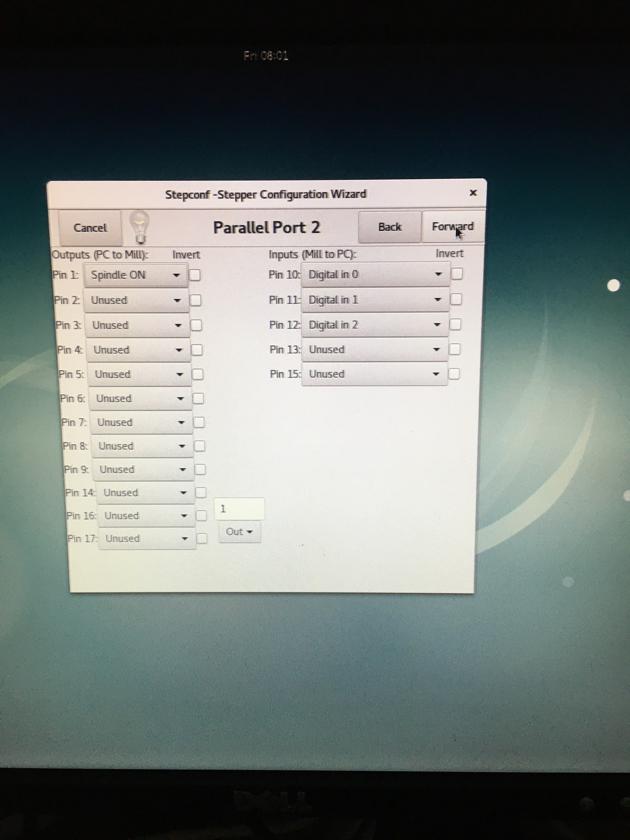This screenshot has height=840, width=630.
Task: Toggle Invert checkbox for Pin 11
Action: click(x=456, y=300)
